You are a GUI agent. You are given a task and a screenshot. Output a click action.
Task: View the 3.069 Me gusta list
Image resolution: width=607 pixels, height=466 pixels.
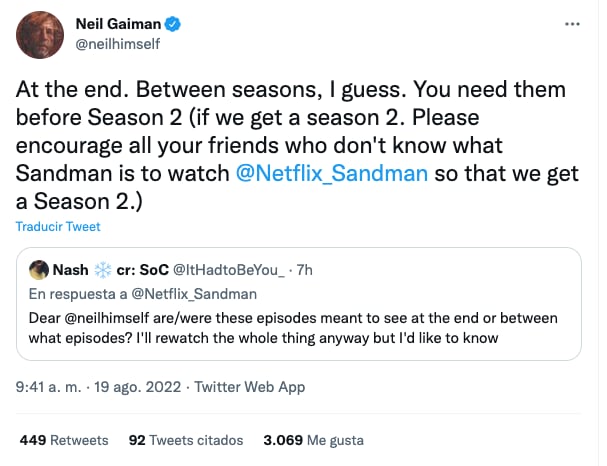click(x=313, y=439)
